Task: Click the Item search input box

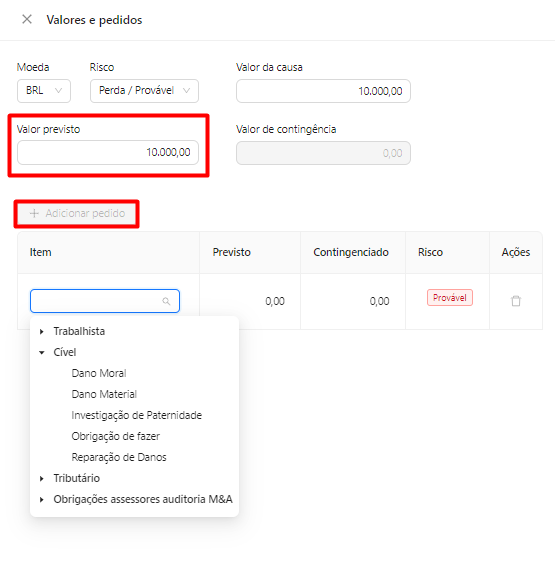Action: tap(105, 301)
